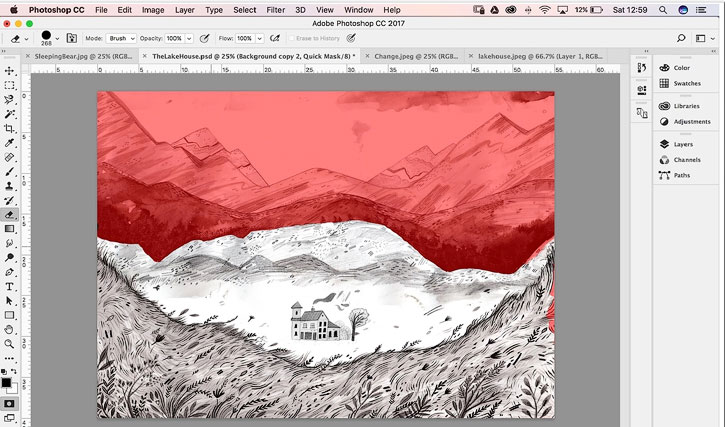
Task: Select the Move tool
Action: click(x=9, y=71)
